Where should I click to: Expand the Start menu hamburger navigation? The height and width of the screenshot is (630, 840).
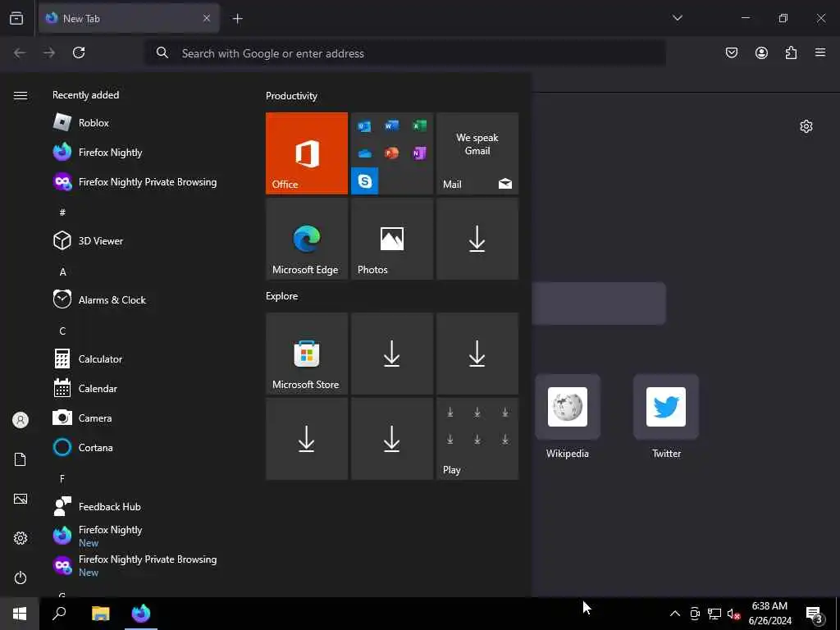coord(21,95)
